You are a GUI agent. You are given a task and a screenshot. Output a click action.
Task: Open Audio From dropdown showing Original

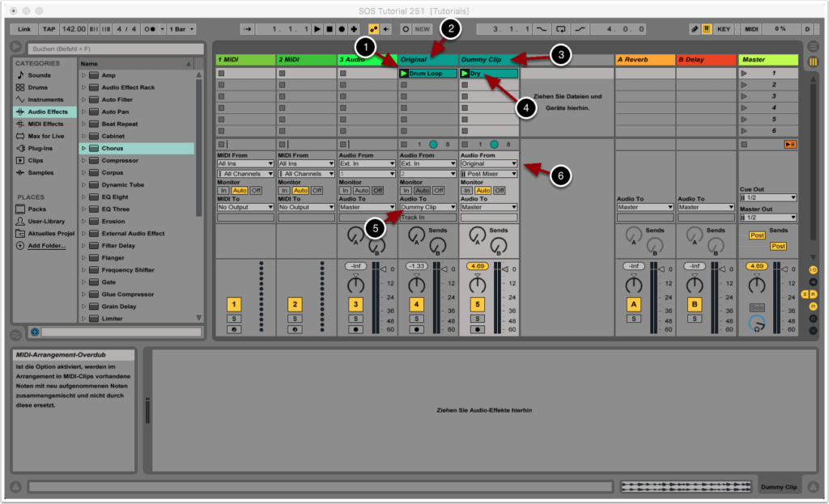[x=490, y=163]
